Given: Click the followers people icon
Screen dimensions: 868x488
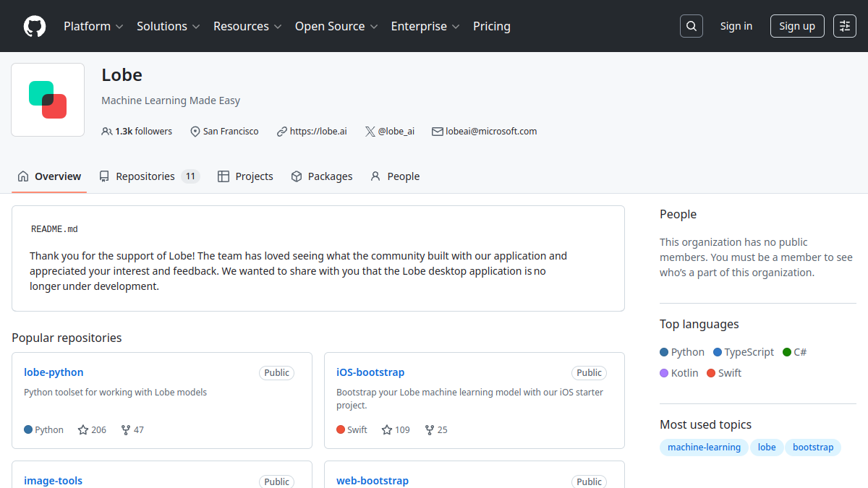Looking at the screenshot, I should [x=107, y=132].
